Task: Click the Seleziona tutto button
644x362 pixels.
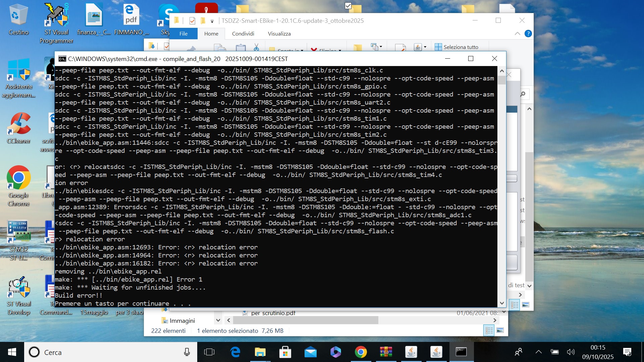Action: coord(456,47)
